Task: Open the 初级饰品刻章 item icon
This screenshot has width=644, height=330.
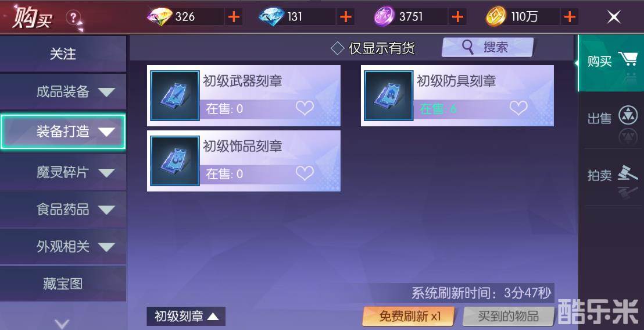Action: (x=175, y=161)
